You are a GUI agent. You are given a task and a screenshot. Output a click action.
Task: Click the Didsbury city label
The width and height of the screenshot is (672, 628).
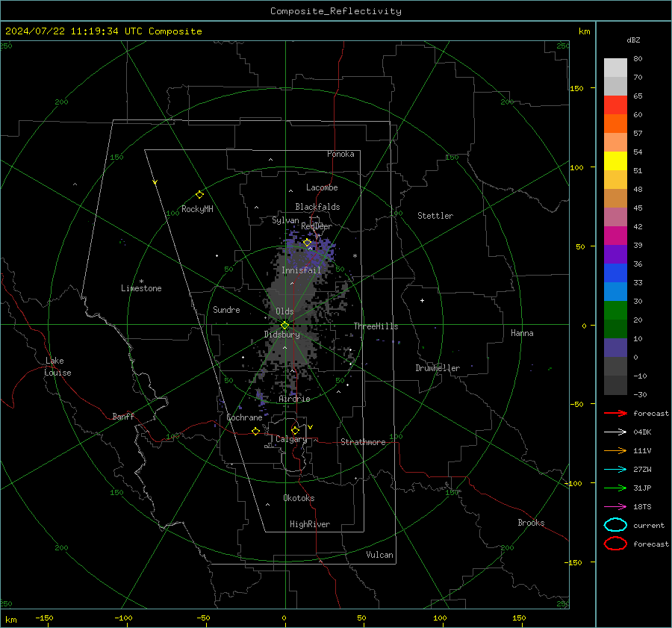pyautogui.click(x=281, y=335)
